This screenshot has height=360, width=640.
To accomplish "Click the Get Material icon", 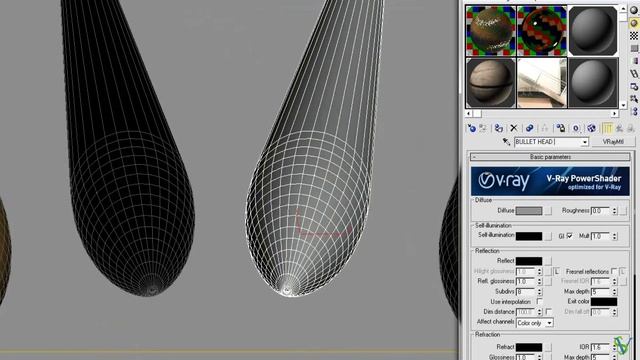I will tap(471, 128).
